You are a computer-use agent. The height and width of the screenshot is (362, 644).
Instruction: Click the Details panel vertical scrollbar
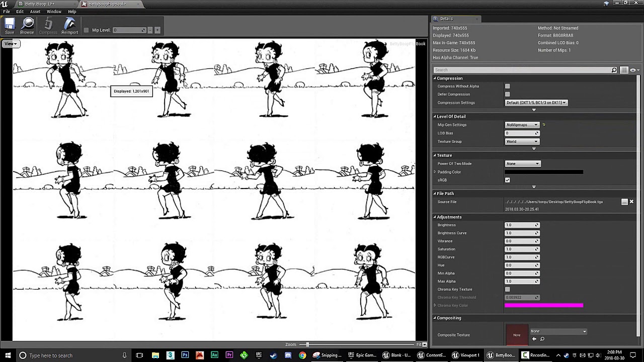639,206
